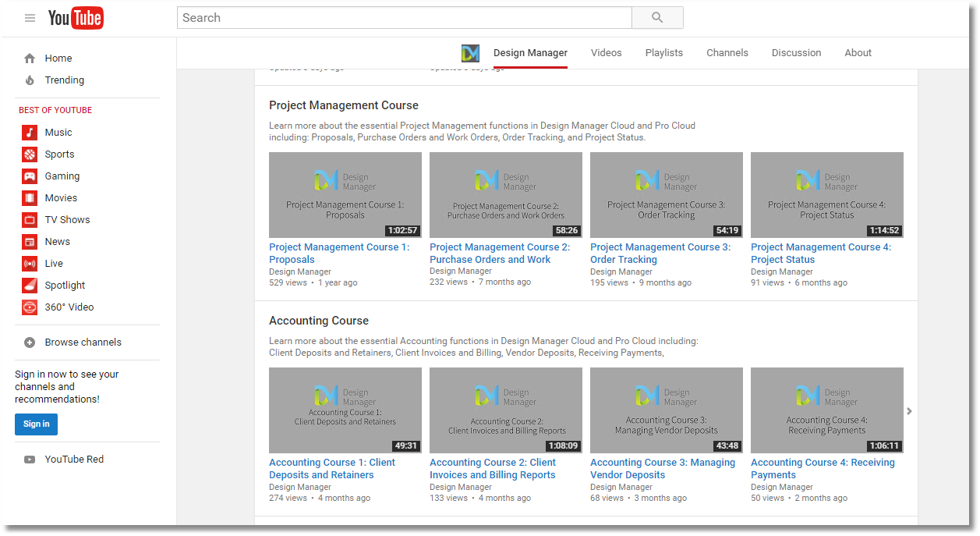This screenshot has width=980, height=536.
Task: View Trending videos
Action: 64,80
